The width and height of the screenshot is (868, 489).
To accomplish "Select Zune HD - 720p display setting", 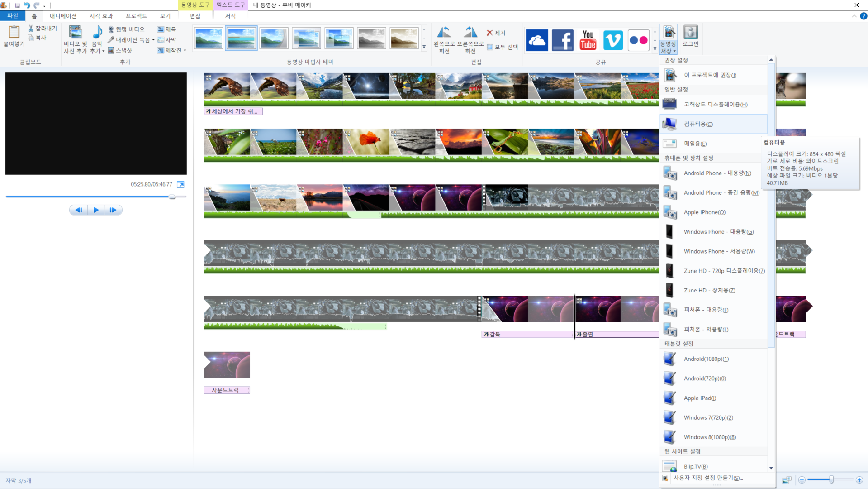I will coord(714,271).
